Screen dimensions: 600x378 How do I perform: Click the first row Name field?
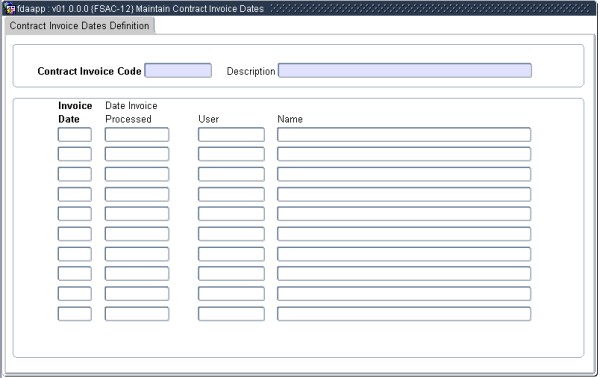coord(404,135)
